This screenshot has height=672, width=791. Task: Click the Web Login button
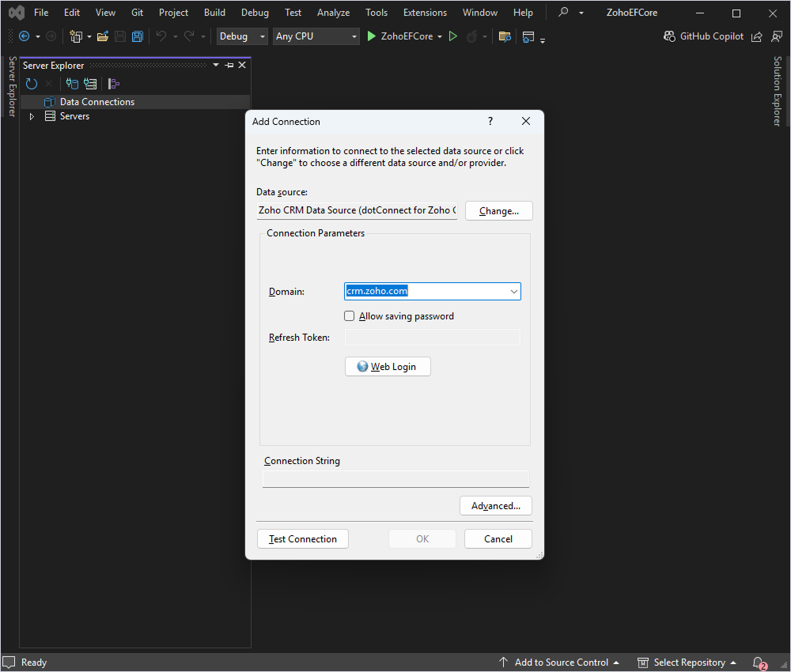pyautogui.click(x=388, y=367)
